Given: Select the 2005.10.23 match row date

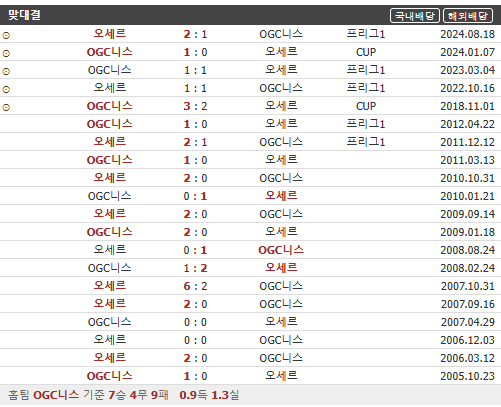Looking at the screenshot, I should click(x=467, y=376).
